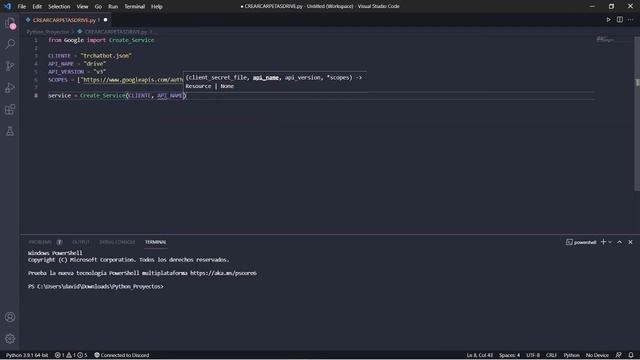
Task: Click Python_Proyectos in the breadcrumb
Action: tap(48, 32)
